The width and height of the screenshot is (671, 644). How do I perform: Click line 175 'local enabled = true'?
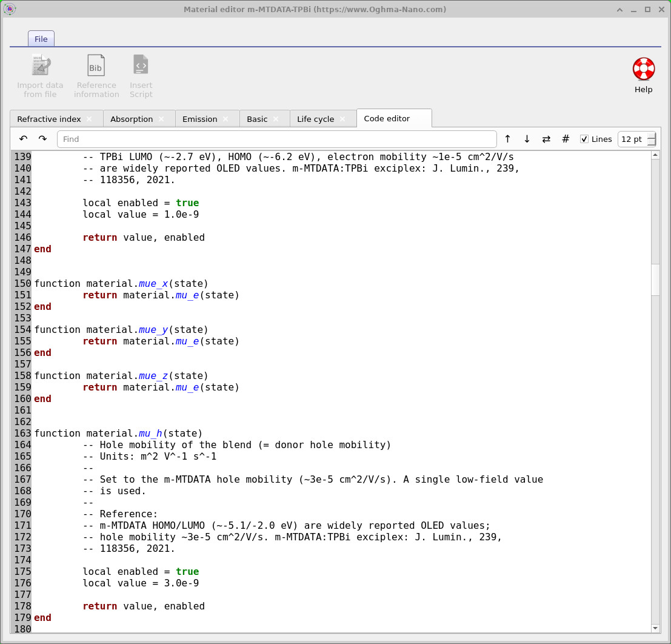[141, 571]
